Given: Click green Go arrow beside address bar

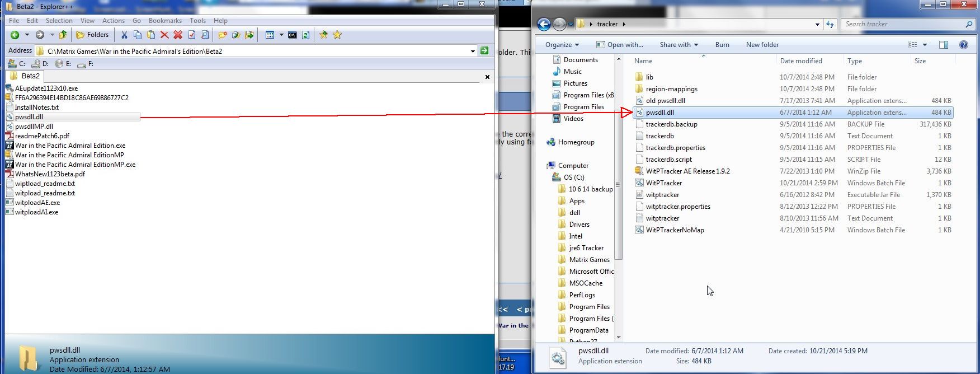Looking at the screenshot, I should click(x=484, y=50).
